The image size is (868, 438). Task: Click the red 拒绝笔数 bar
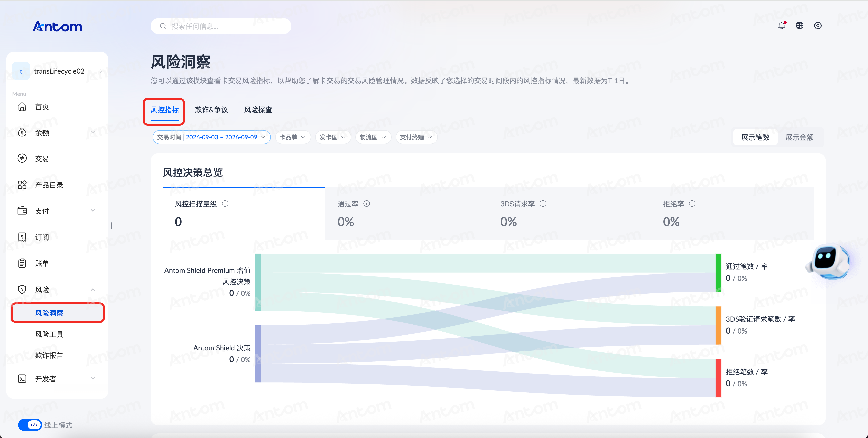718,378
